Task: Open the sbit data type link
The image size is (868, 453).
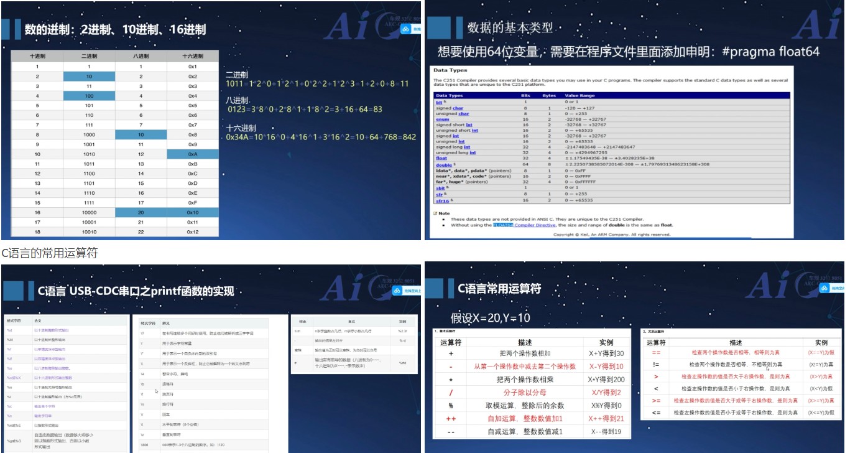Action: [440, 188]
